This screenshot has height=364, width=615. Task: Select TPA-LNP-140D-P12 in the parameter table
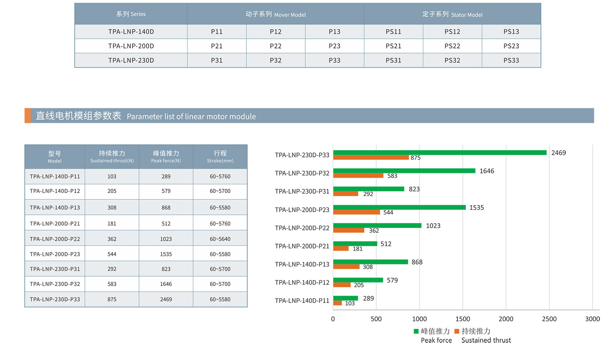pyautogui.click(x=55, y=191)
